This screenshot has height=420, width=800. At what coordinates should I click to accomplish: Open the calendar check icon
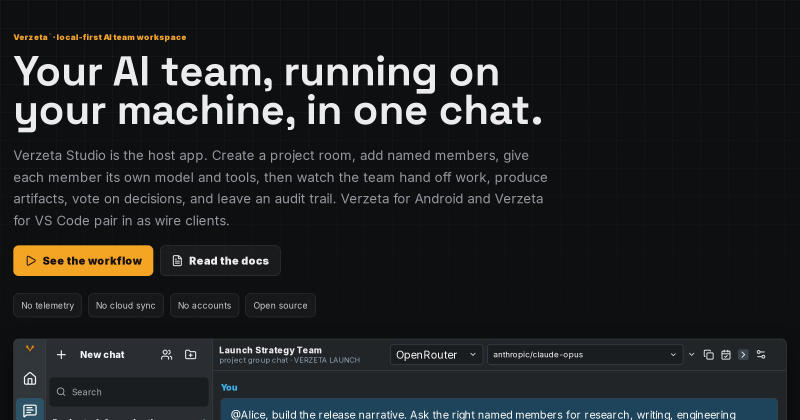726,355
